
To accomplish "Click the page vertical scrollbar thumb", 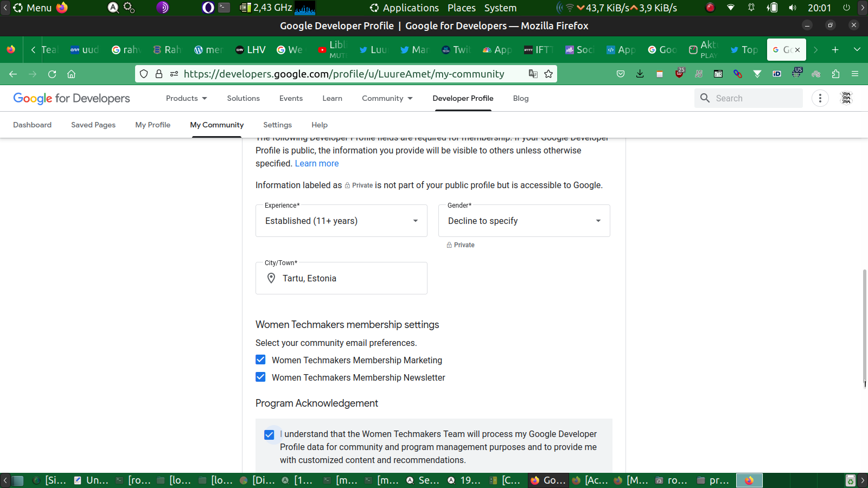I will click(x=865, y=327).
